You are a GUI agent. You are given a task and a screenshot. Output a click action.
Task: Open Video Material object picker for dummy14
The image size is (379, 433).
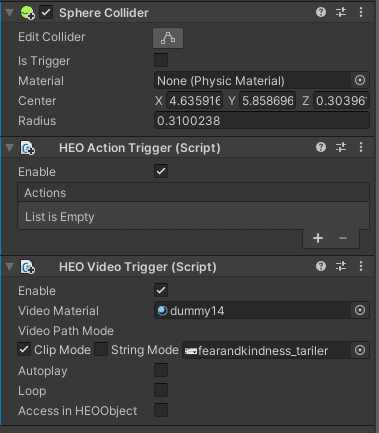360,310
